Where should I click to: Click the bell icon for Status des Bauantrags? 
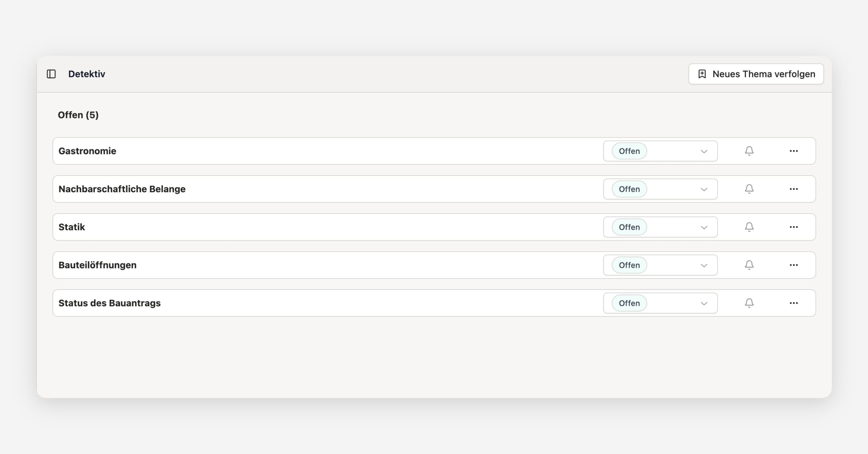coord(749,303)
